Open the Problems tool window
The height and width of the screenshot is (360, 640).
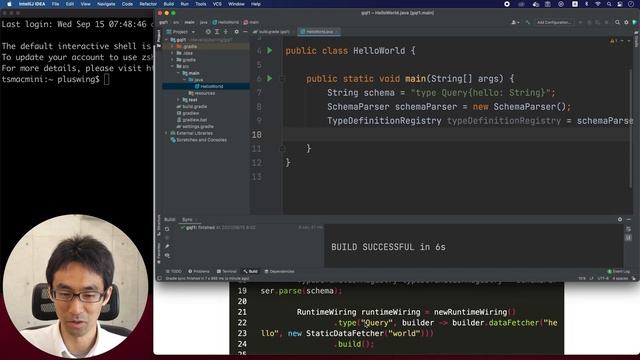pos(199,271)
